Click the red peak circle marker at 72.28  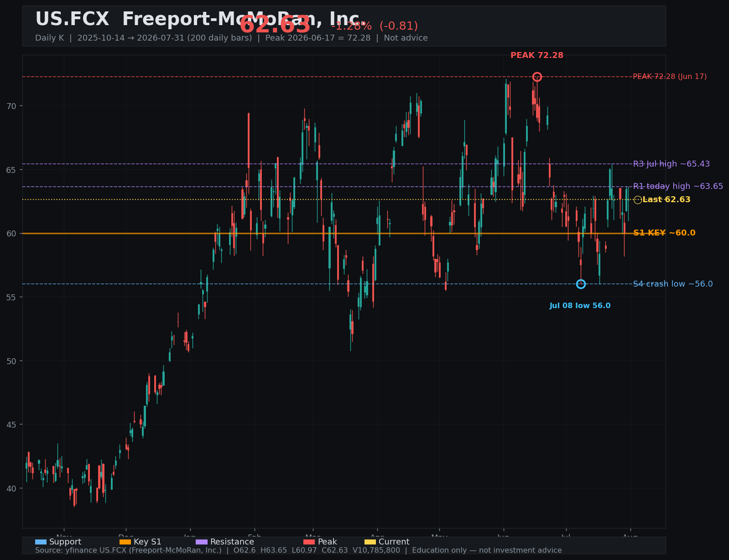(537, 77)
